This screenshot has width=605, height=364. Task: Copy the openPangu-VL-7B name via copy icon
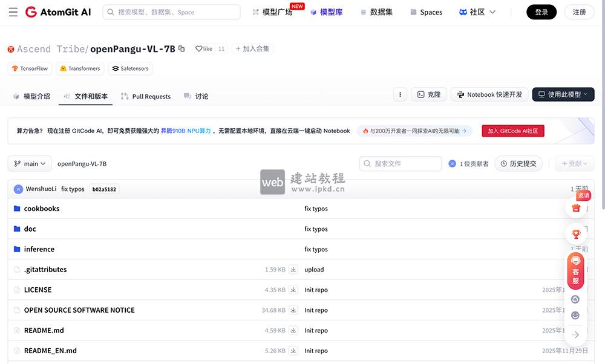tap(181, 49)
